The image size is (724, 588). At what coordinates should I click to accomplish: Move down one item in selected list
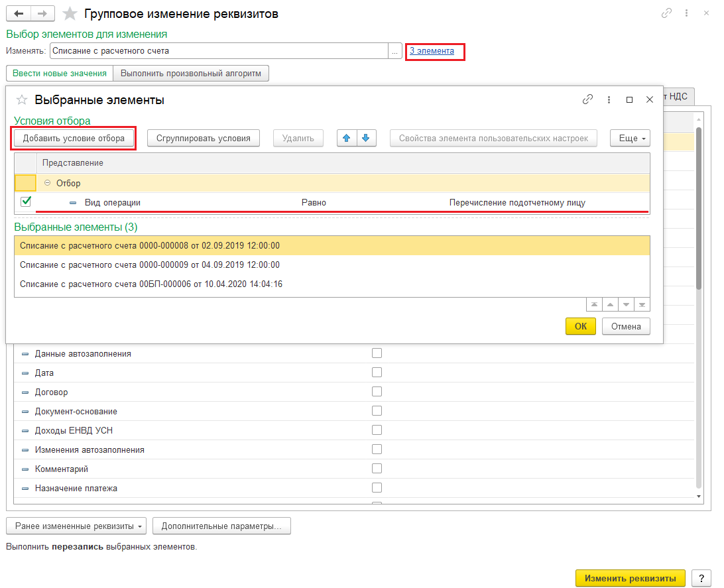click(x=626, y=305)
